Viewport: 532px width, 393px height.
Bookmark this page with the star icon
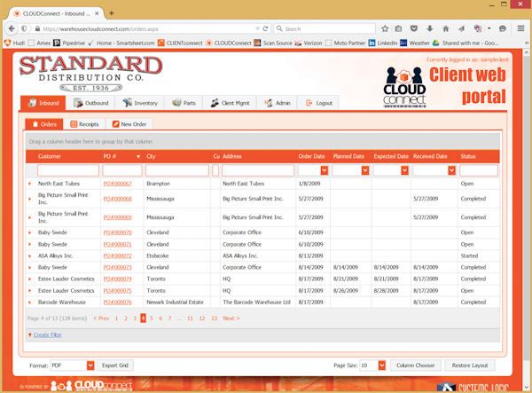385,29
